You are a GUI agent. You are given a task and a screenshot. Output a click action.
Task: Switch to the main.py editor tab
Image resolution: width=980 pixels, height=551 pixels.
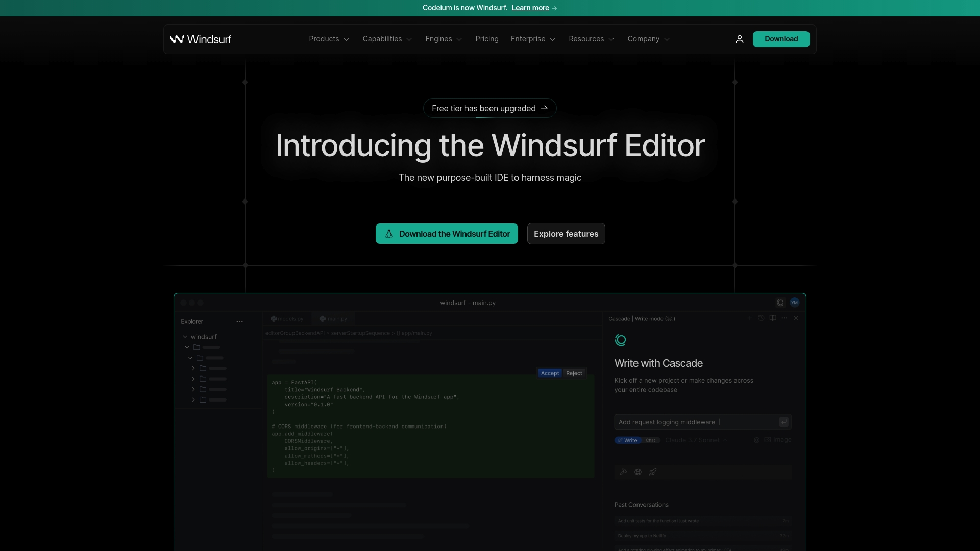point(333,319)
